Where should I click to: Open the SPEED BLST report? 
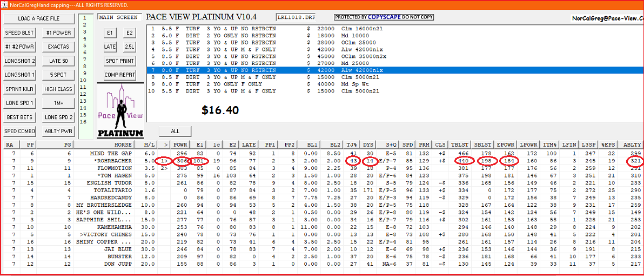click(x=19, y=33)
